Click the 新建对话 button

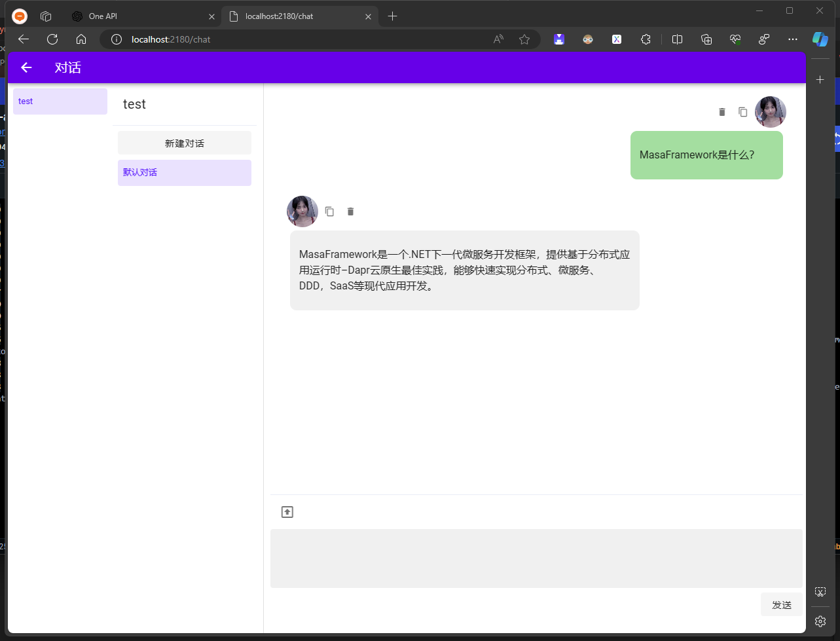coord(185,143)
